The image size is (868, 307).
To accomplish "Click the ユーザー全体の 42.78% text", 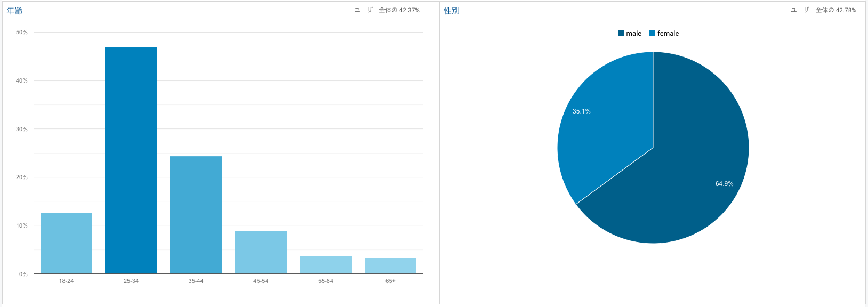I will click(823, 10).
